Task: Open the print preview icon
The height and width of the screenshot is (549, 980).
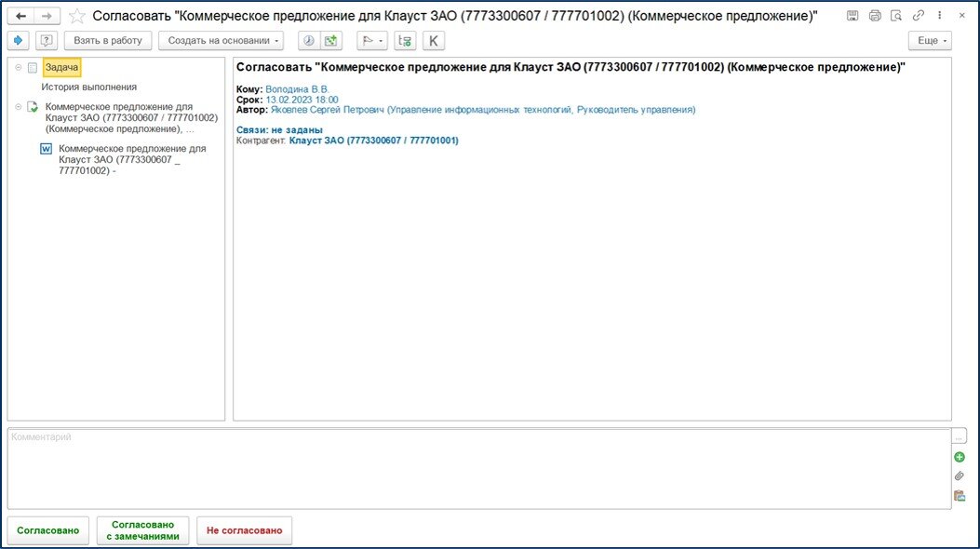Action: tap(895, 15)
